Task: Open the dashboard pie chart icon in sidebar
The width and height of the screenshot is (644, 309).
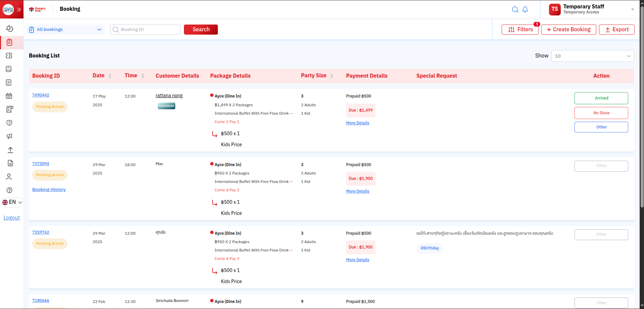Action: pyautogui.click(x=9, y=29)
